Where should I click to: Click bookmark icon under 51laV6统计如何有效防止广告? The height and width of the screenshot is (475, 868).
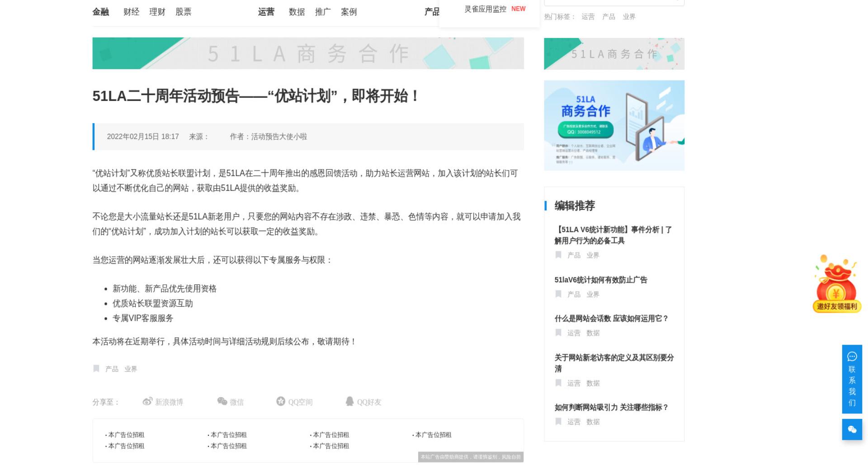click(x=558, y=294)
